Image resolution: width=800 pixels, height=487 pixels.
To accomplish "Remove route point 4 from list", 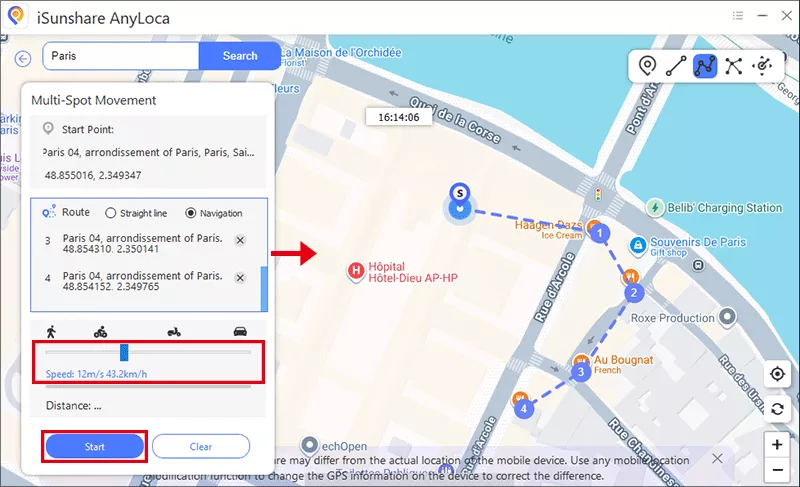I will 240,276.
